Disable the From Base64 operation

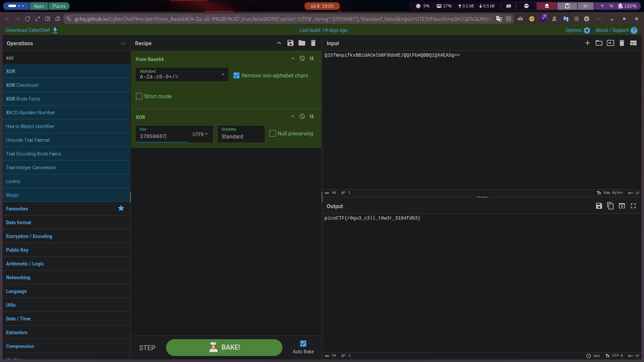point(302,58)
